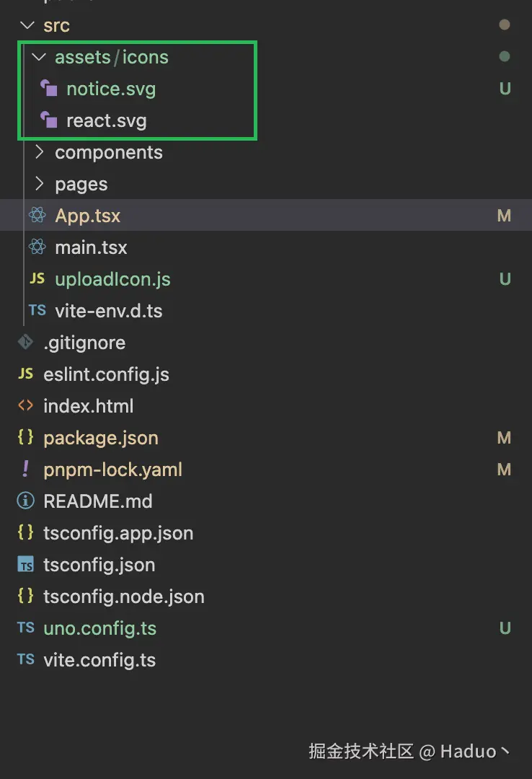The image size is (532, 779).
Task: Click the git icon beside .gitignore
Action: pos(25,343)
